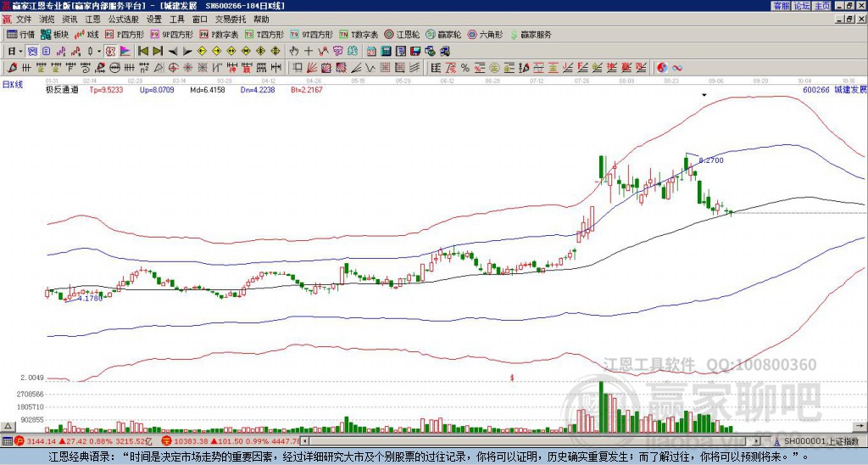
Task: Select the hand pan tool
Action: (x=293, y=52)
